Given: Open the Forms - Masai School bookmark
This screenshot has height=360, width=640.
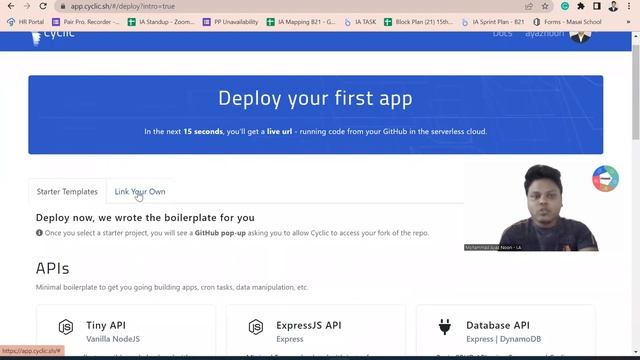Looking at the screenshot, I should (x=567, y=22).
